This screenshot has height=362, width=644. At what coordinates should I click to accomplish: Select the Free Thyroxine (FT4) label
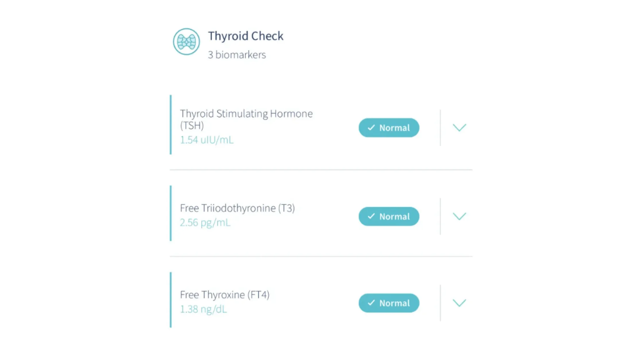click(x=225, y=295)
